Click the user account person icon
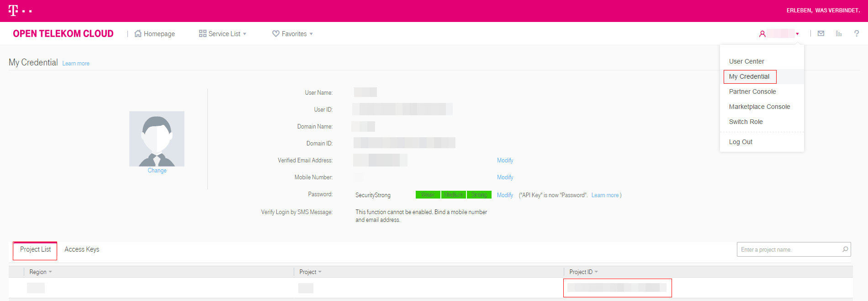This screenshot has width=868, height=301. tap(762, 34)
